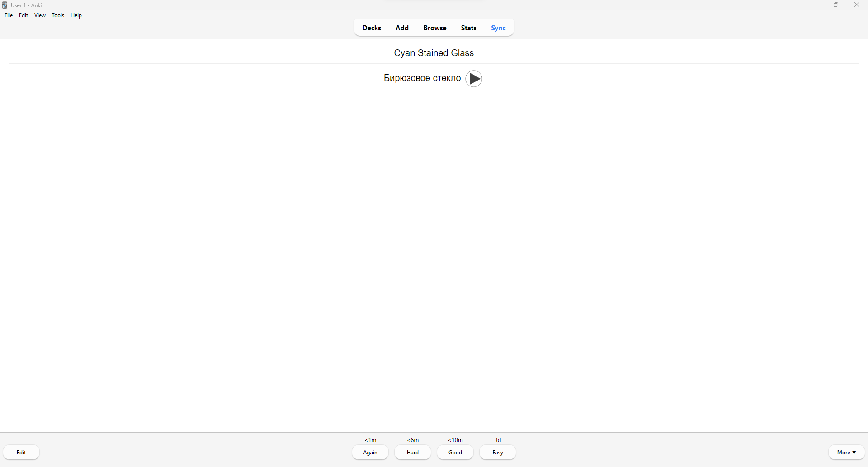Open the Help menu
868x467 pixels.
click(x=76, y=15)
